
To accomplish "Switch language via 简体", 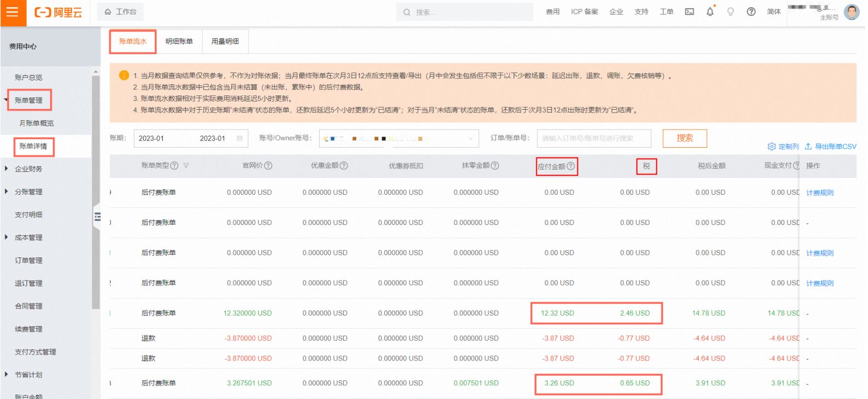I will [x=774, y=12].
